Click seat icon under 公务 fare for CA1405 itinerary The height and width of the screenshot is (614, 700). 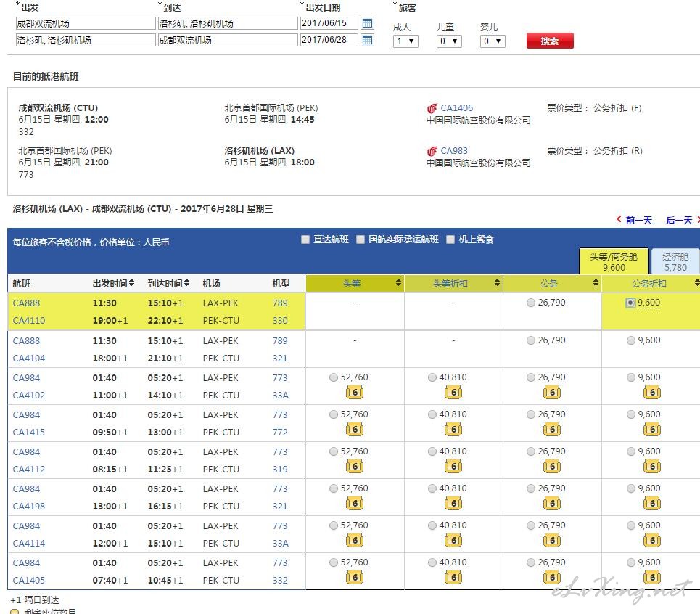tap(552, 578)
